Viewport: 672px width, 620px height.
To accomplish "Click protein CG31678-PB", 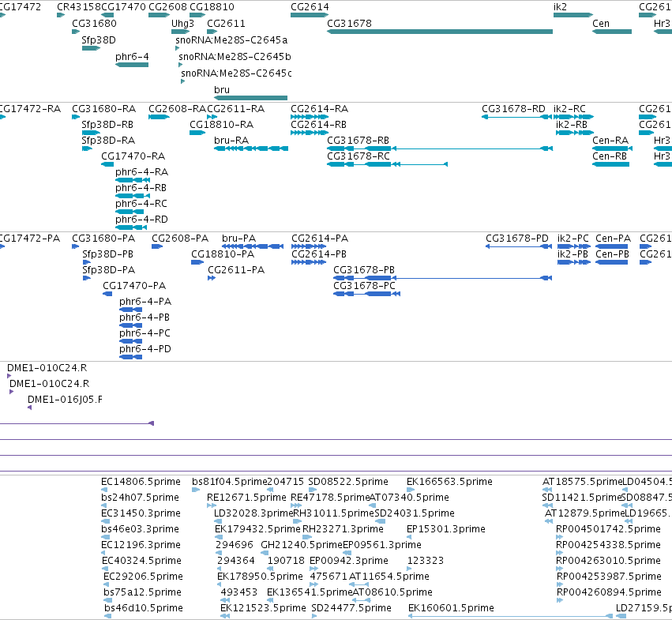I will 443,278.
